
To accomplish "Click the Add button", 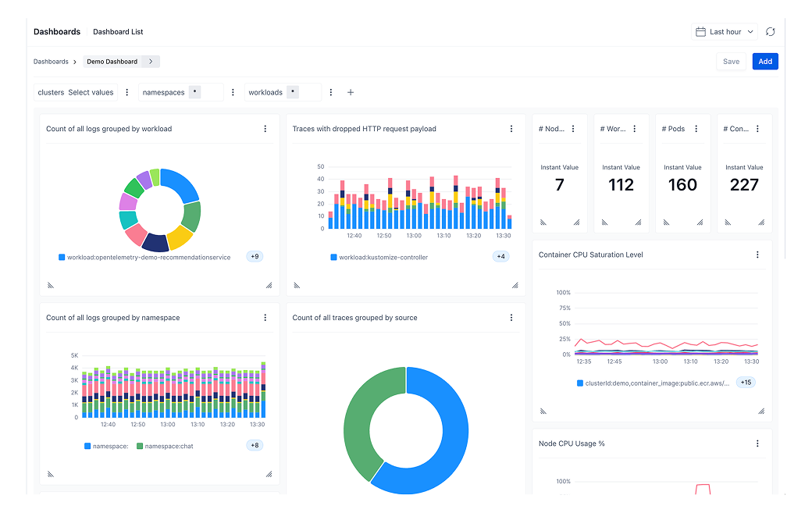I will pyautogui.click(x=765, y=61).
